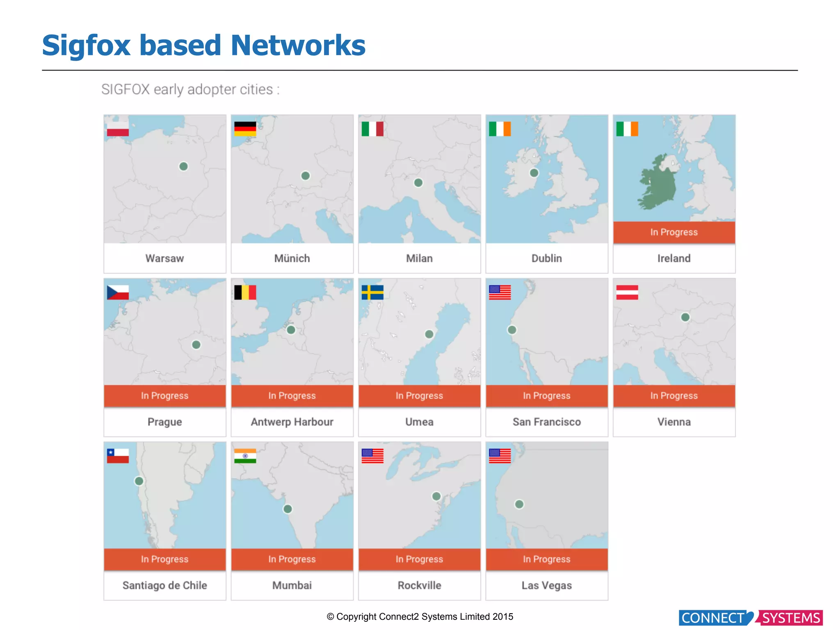Click the Polish flag on Warsaw card
This screenshot has width=840, height=630.
tap(118, 129)
